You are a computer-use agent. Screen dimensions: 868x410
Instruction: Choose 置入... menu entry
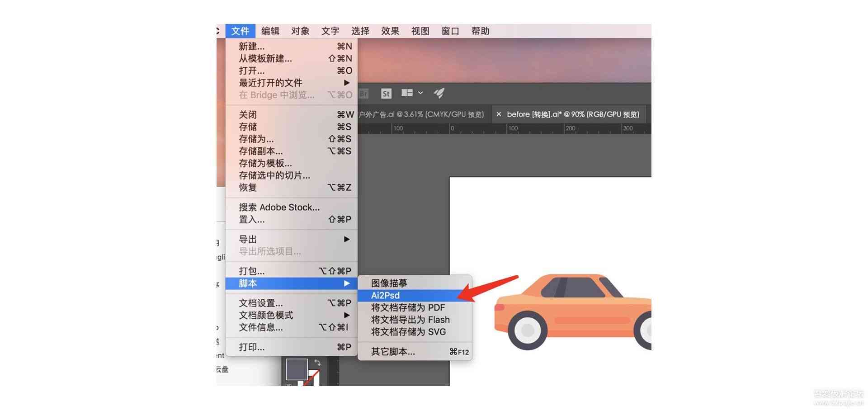(292, 219)
